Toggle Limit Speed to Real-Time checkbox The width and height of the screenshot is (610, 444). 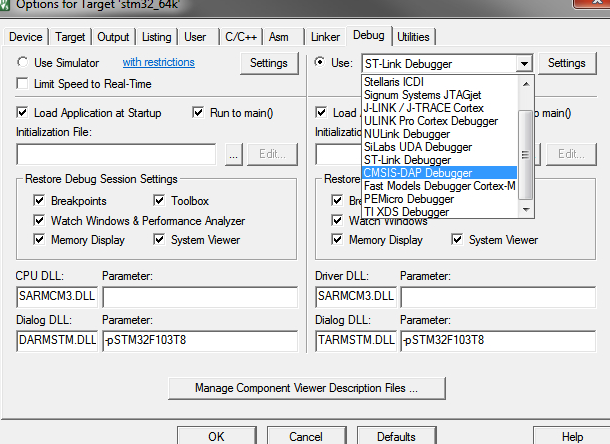(23, 84)
